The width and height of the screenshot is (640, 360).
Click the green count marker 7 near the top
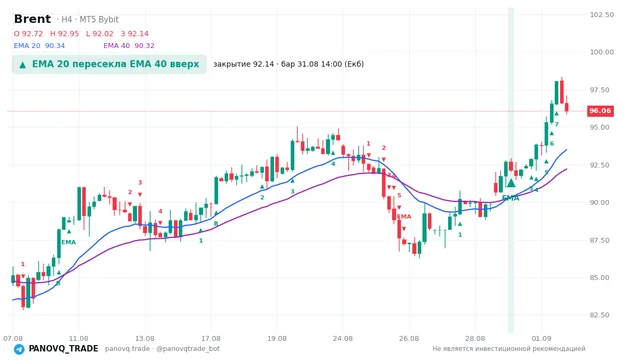pos(556,124)
